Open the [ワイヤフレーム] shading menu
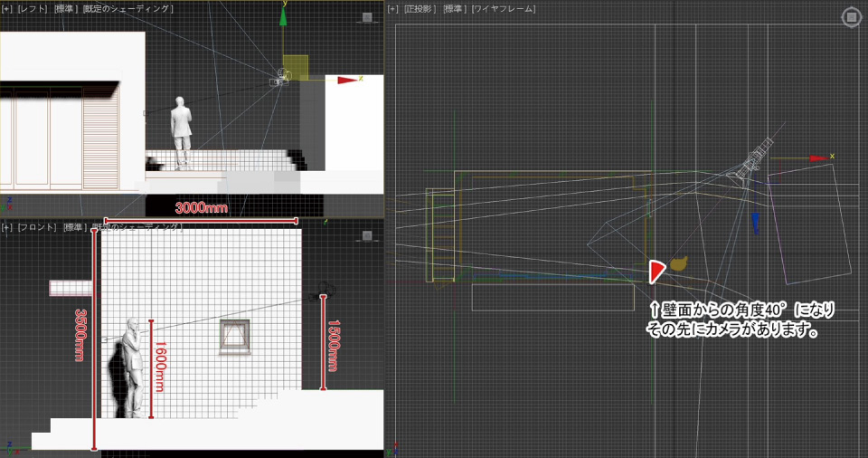The image size is (868, 458). tap(504, 9)
